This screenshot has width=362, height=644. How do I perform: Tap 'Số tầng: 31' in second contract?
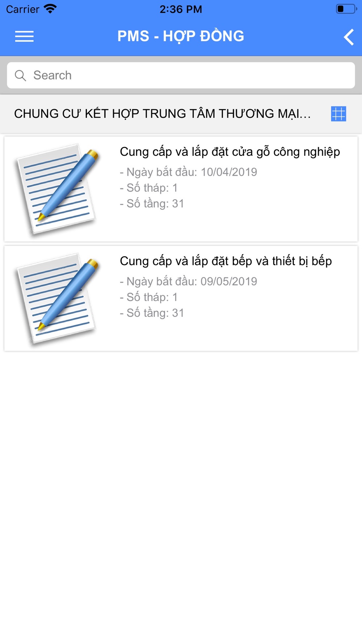152,313
